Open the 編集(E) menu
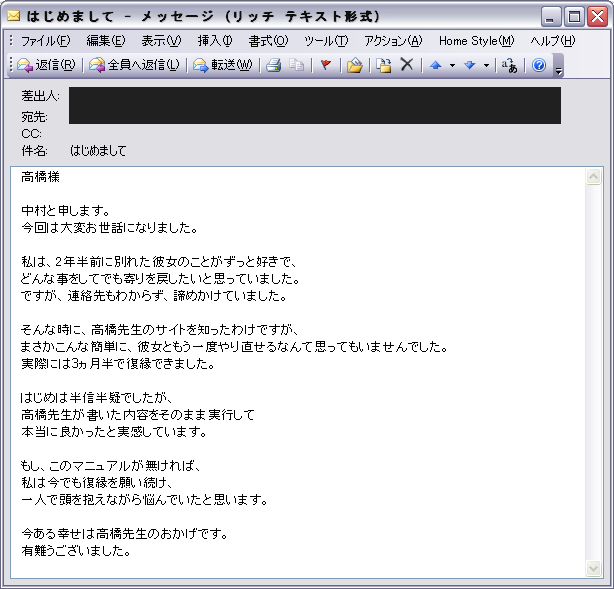Screen dimensions: 614x589 [106, 41]
